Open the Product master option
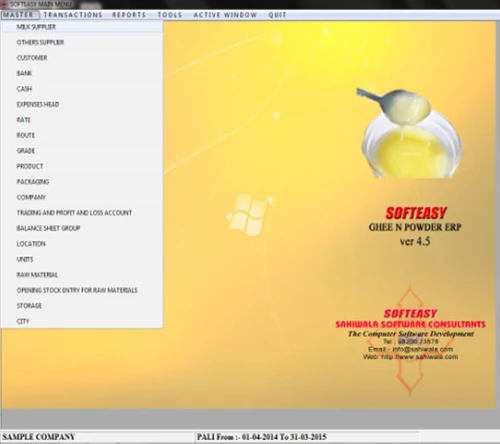 point(82,166)
